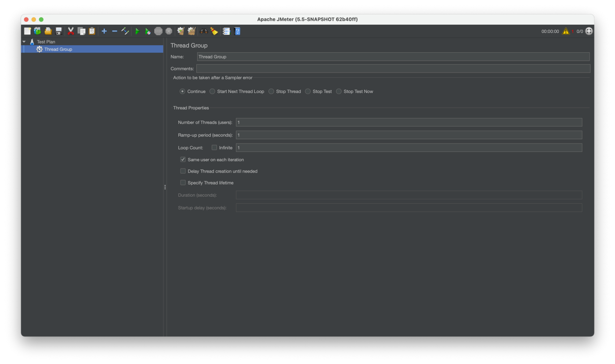Click the Startup delay (seconds) field
The image size is (615, 364).
409,208
